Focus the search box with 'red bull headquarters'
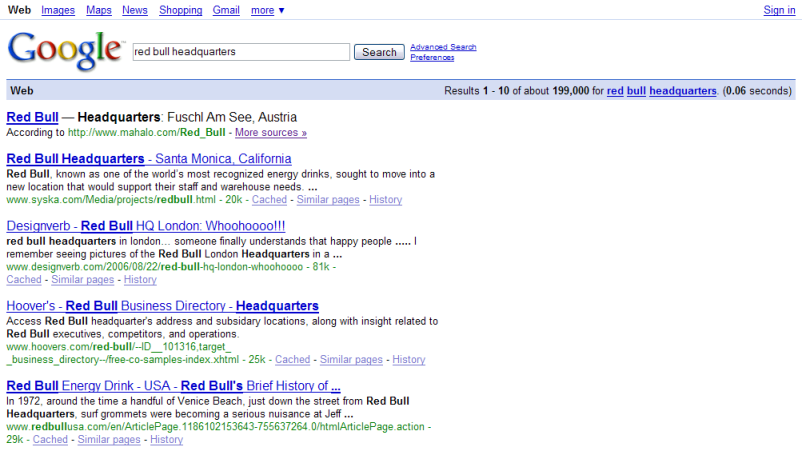Image resolution: width=802 pixels, height=459 pixels. pos(241,52)
